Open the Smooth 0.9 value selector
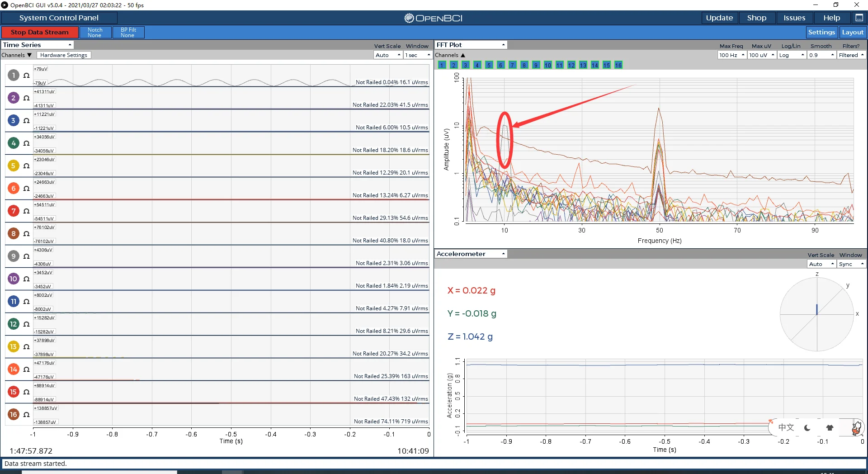This screenshot has height=474, width=868. [821, 55]
